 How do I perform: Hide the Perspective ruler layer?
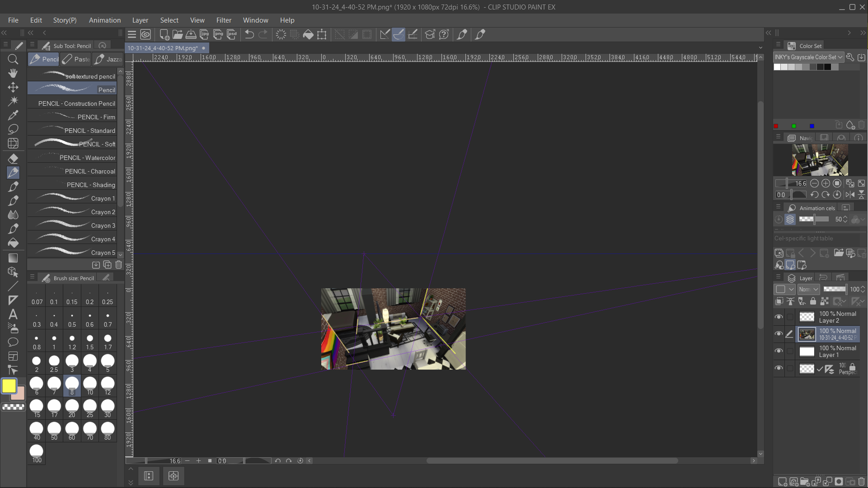click(x=779, y=368)
